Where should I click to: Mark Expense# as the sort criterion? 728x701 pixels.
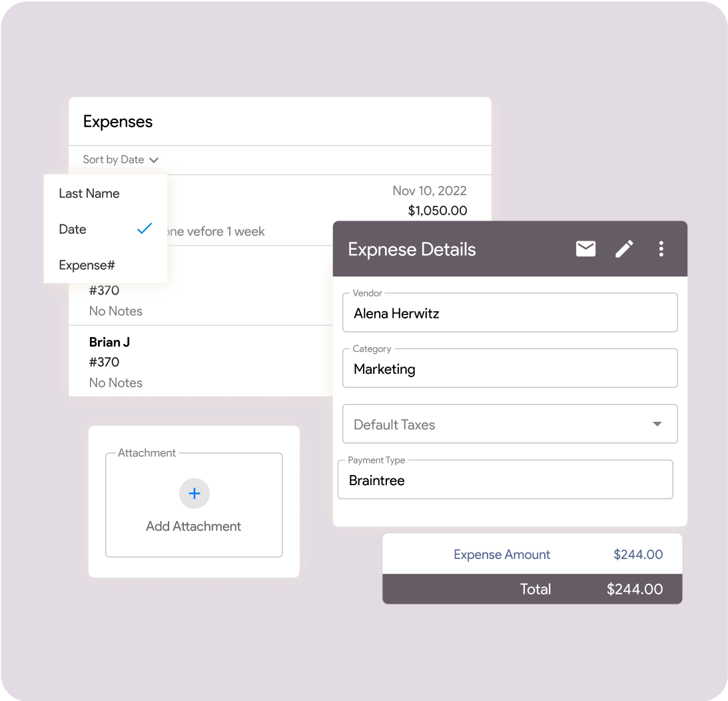(86, 265)
